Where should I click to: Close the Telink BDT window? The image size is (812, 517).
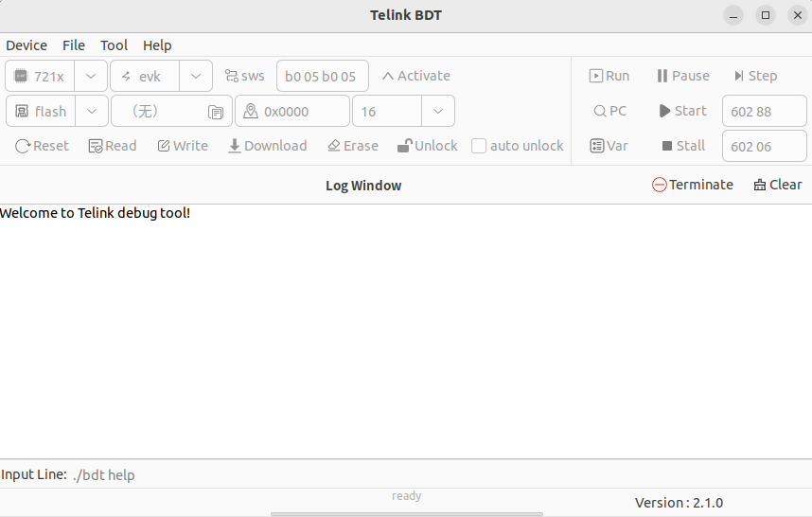798,15
